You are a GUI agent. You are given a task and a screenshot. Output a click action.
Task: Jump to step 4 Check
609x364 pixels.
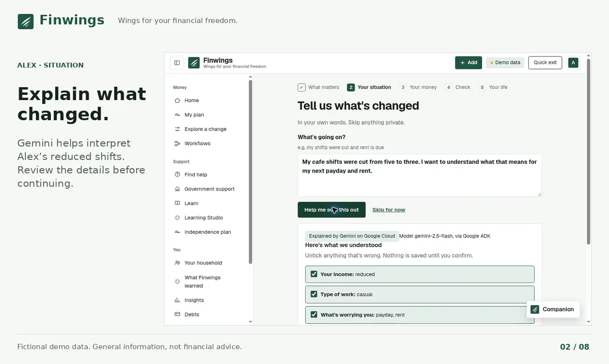(x=458, y=87)
